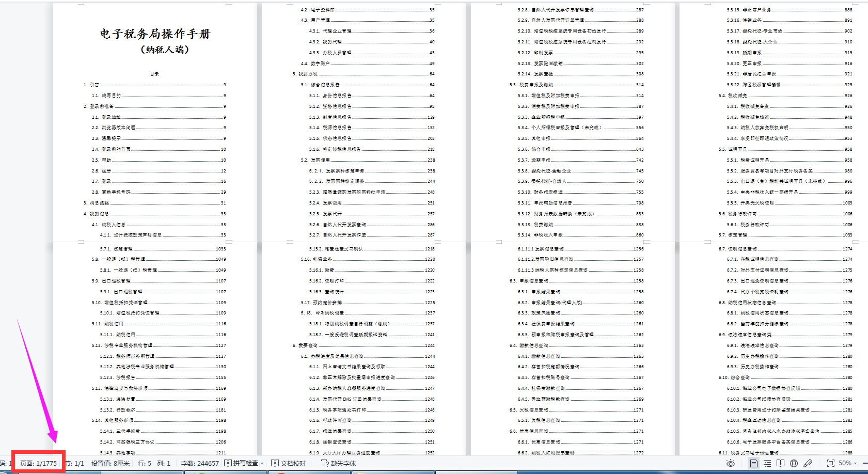
Task: Follow TOC entry 2.1. 登录地址
Action: (x=159, y=117)
